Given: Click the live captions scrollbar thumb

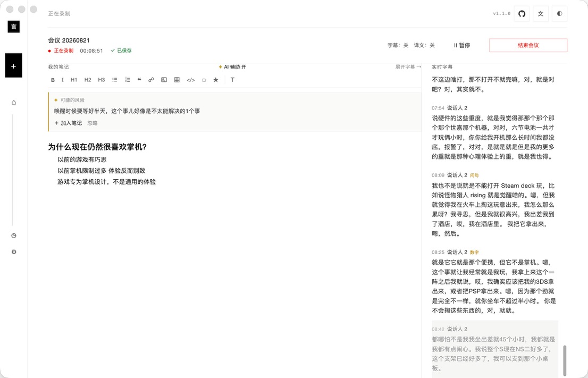Looking at the screenshot, I should [565, 360].
